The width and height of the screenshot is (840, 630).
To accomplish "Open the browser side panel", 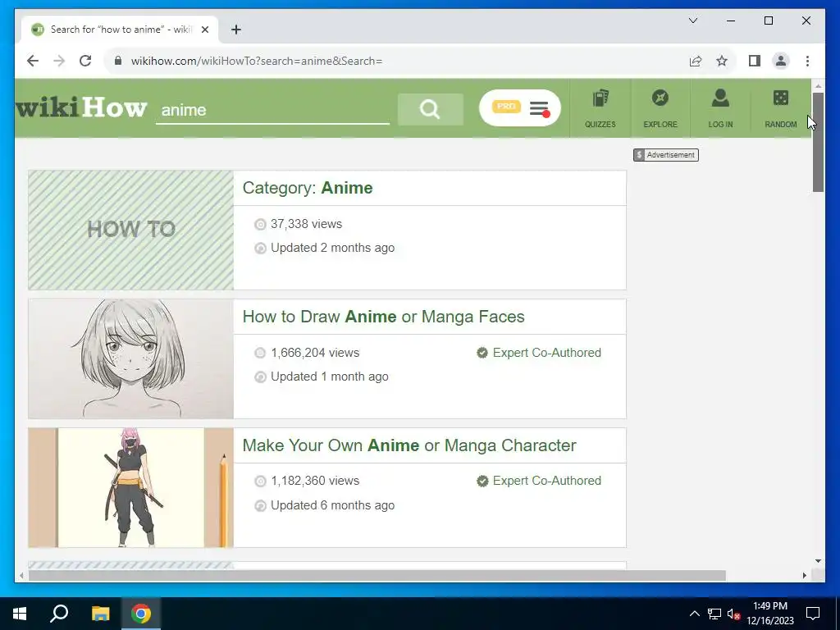I will click(755, 61).
